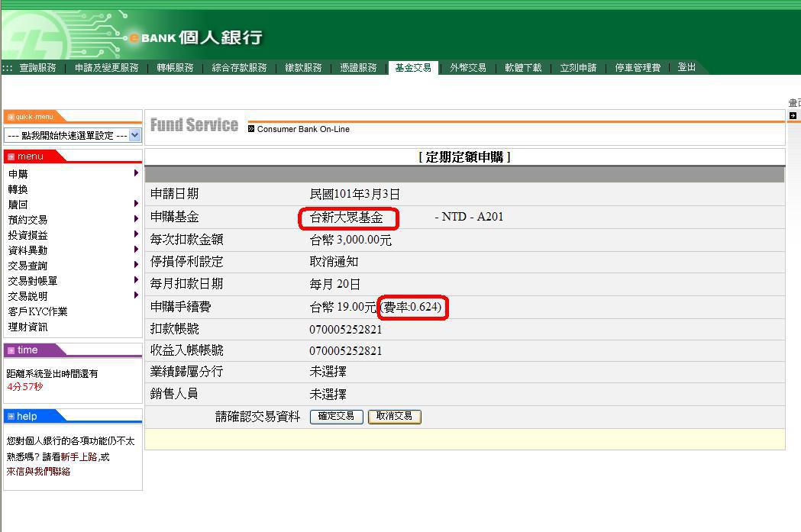
Task: Expand the 資料異動 submenu arrow
Action: 136,250
